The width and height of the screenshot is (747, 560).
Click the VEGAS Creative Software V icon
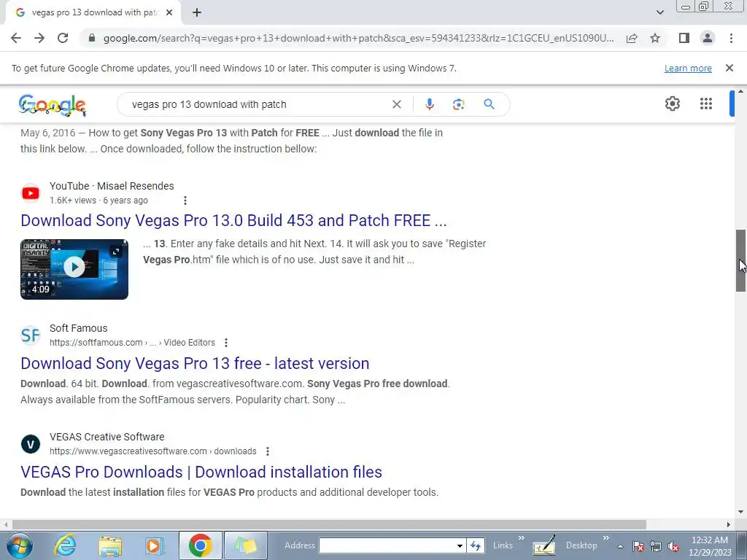31,444
